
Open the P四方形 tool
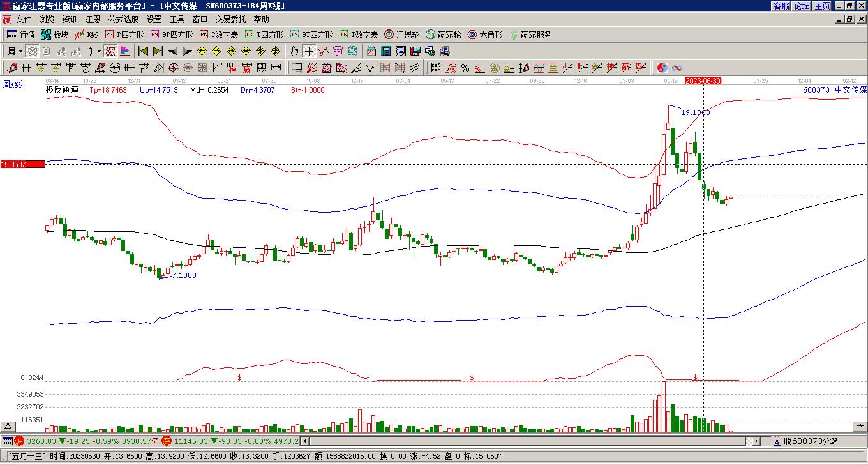pyautogui.click(x=124, y=34)
